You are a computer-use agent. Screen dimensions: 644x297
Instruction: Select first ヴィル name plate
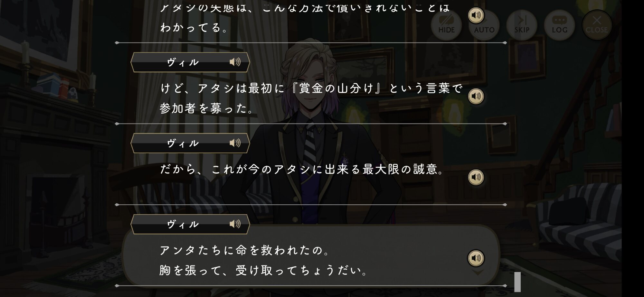pyautogui.click(x=190, y=62)
